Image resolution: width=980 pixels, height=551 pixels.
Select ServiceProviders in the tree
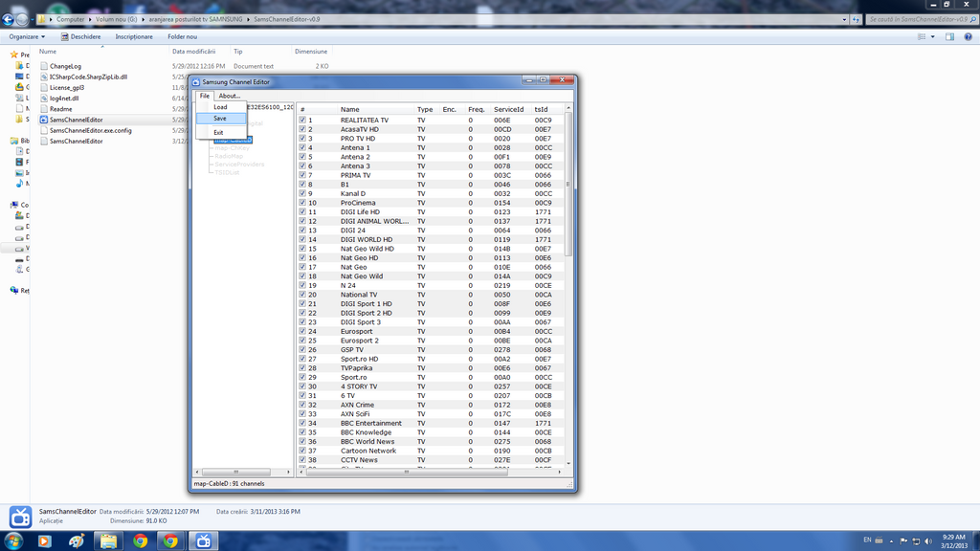[x=239, y=165]
